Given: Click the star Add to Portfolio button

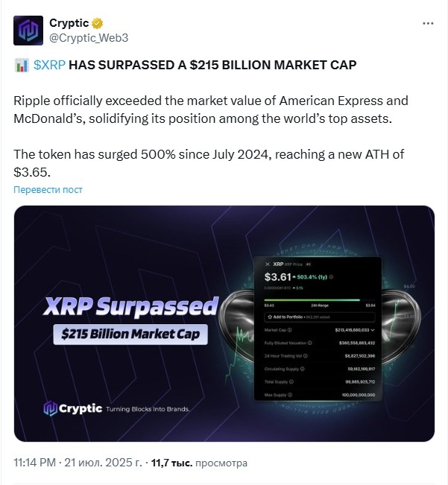Looking at the screenshot, I should pos(319,317).
